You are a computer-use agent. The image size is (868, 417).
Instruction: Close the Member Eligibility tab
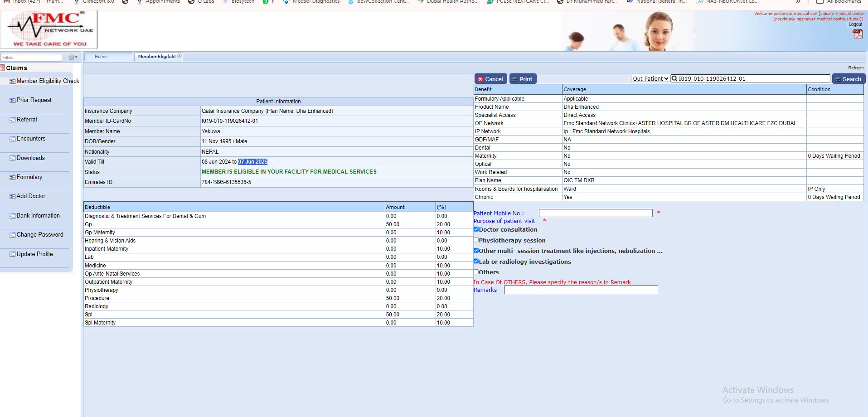tap(179, 56)
